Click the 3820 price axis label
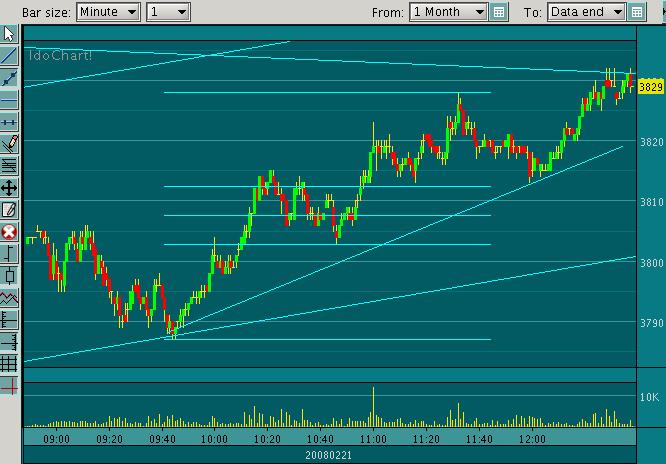The width and height of the screenshot is (666, 464). (x=652, y=142)
